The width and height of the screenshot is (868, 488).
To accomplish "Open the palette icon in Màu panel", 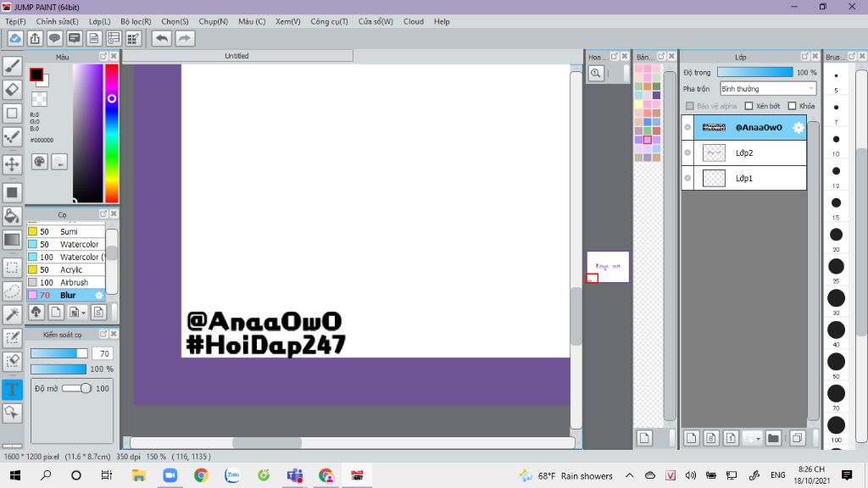I will 39,162.
